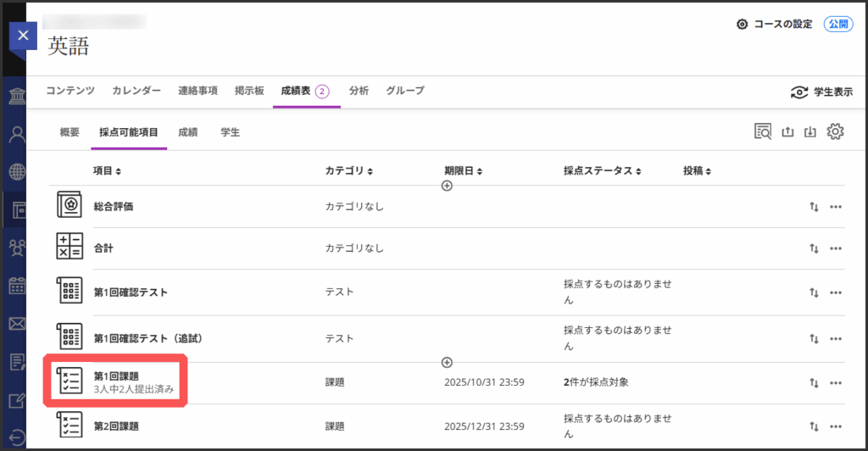Close the course panel with X button
868x451 pixels.
[x=23, y=36]
